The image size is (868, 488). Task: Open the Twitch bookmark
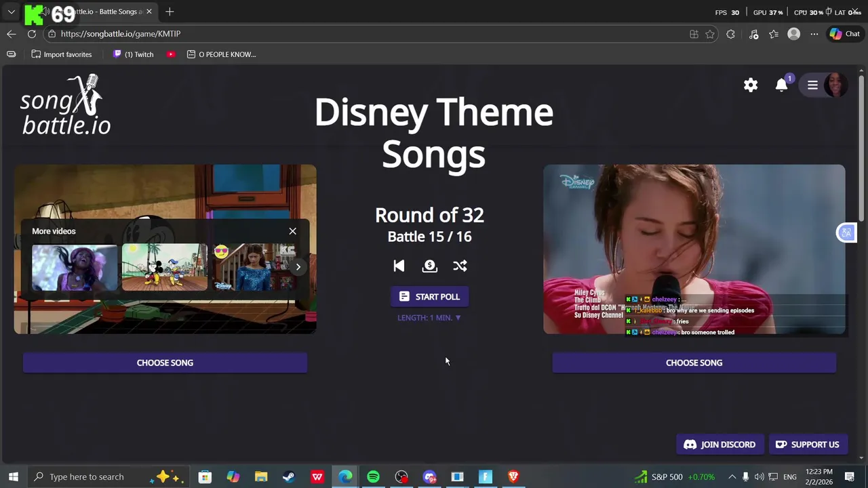(133, 54)
